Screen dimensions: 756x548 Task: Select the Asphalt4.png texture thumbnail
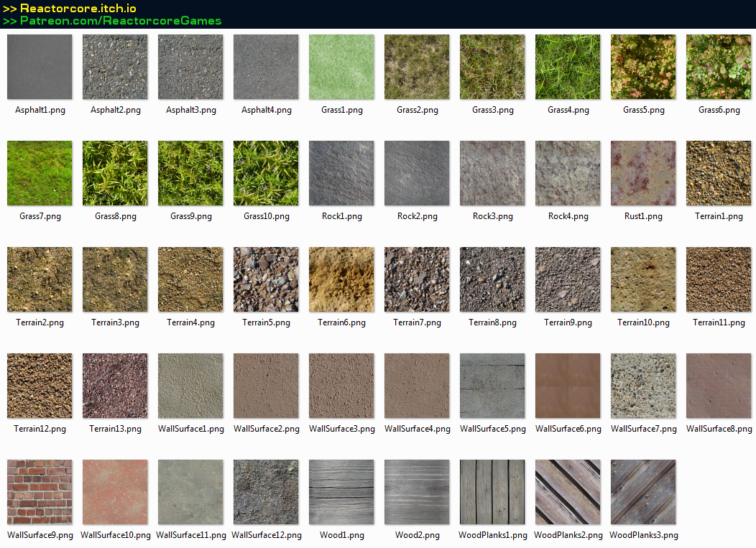point(266,67)
